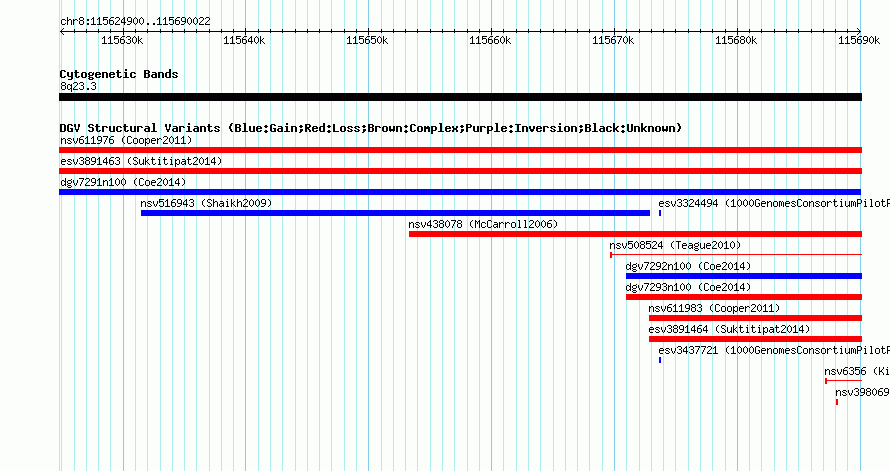Image resolution: width=890 pixels, height=471 pixels.
Task: Click nsv611983 (Cooper2011) label
Action: pyautogui.click(x=714, y=308)
